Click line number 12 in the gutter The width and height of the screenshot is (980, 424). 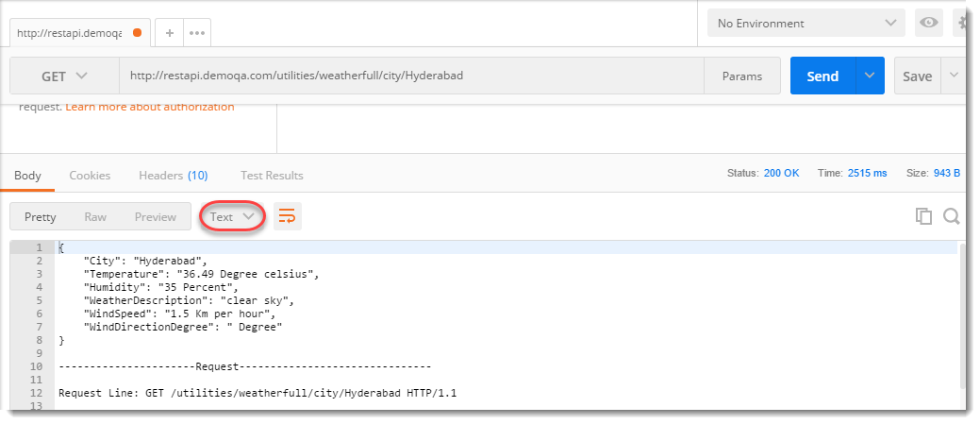(36, 394)
